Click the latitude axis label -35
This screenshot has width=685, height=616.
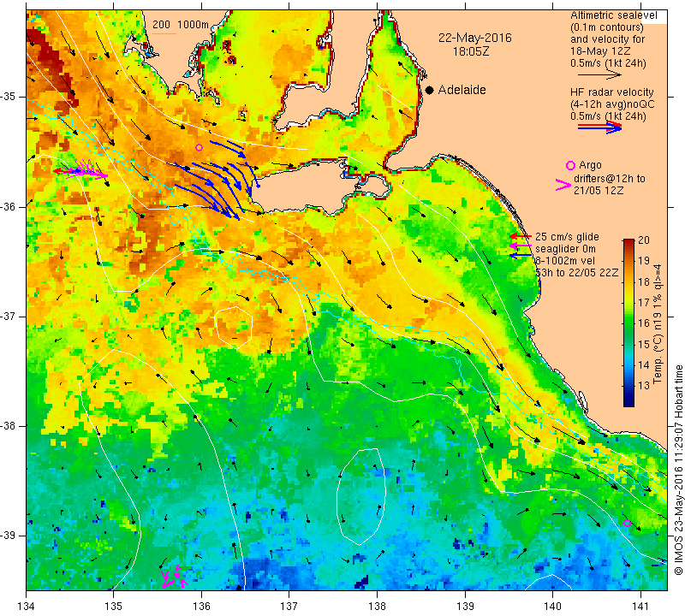(9, 97)
